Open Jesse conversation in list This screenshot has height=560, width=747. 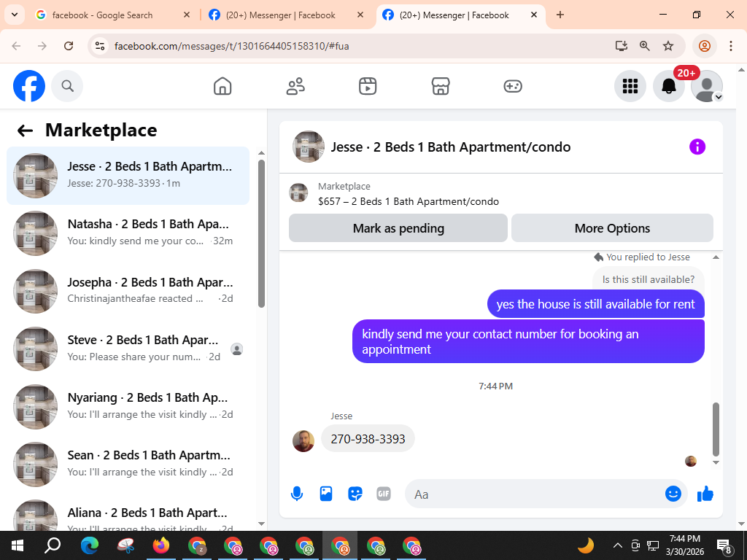[128, 175]
